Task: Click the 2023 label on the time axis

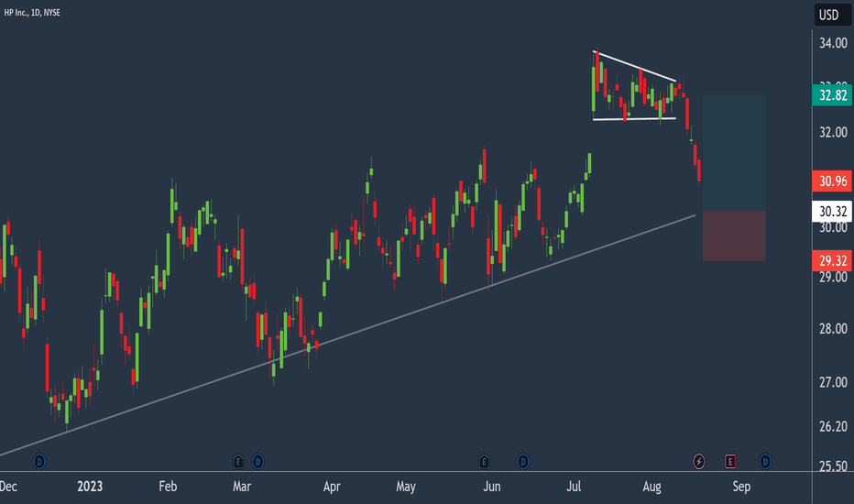Action: coord(90,486)
